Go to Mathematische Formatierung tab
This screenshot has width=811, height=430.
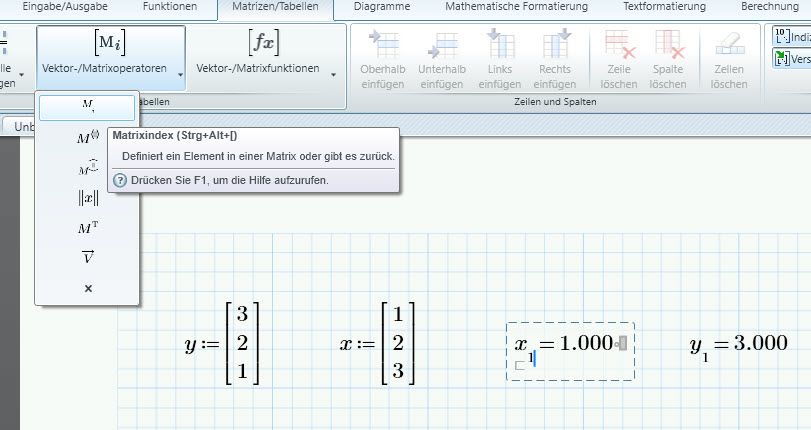click(516, 7)
